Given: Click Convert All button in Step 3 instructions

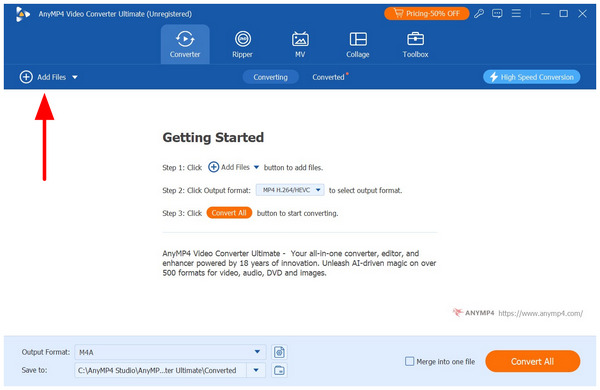Looking at the screenshot, I should click(x=229, y=213).
